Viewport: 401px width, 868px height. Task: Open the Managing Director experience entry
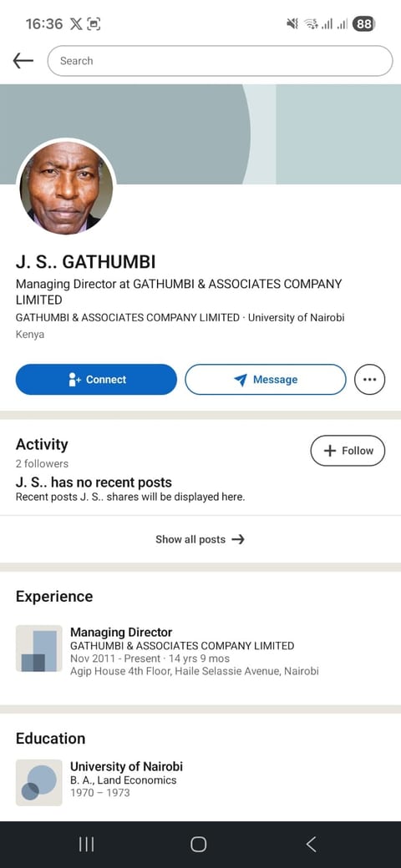pyautogui.click(x=200, y=651)
